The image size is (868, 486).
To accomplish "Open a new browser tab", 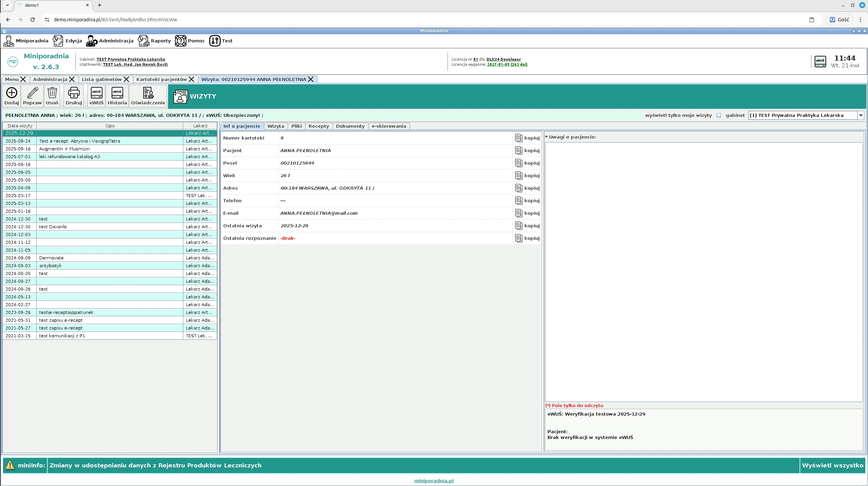I will coord(100,5).
